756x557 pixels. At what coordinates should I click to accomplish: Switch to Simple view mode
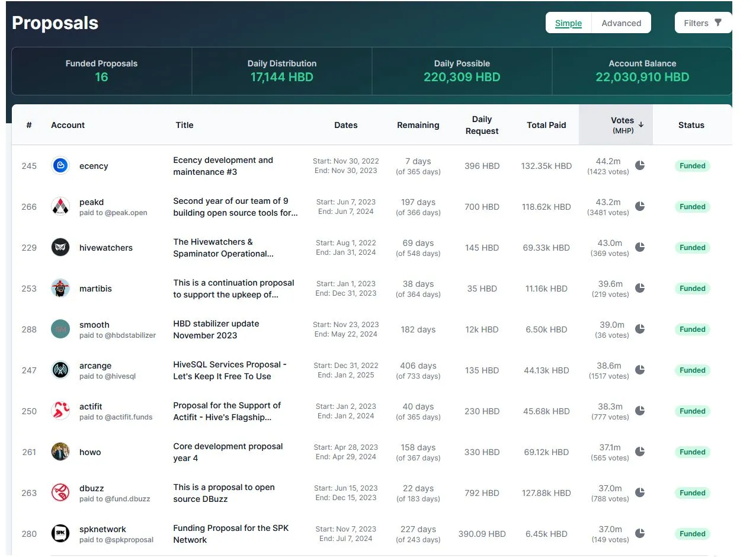click(x=568, y=23)
